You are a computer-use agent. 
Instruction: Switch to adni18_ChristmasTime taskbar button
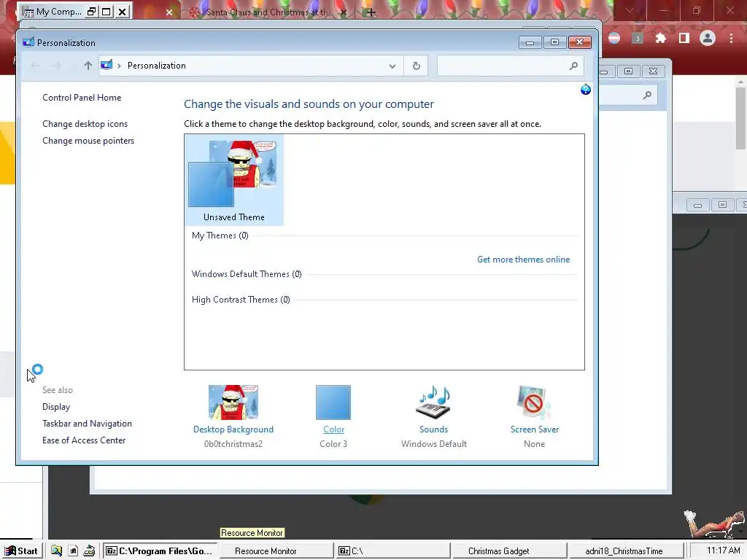click(625, 551)
